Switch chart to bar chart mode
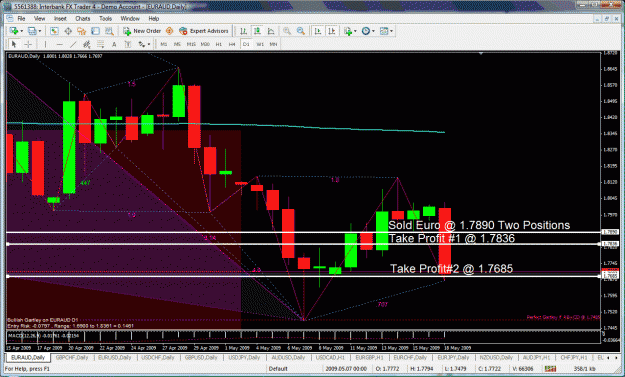The width and height of the screenshot is (625, 377). click(243, 31)
